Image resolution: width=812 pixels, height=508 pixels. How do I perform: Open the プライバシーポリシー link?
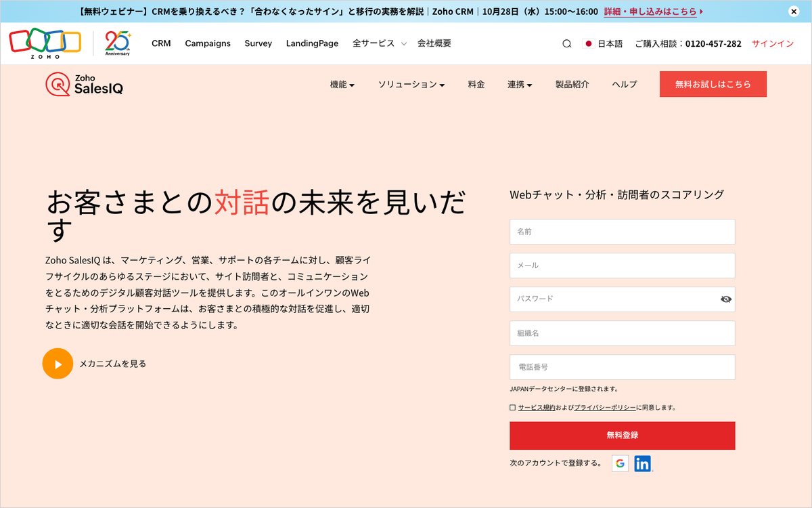pyautogui.click(x=605, y=408)
